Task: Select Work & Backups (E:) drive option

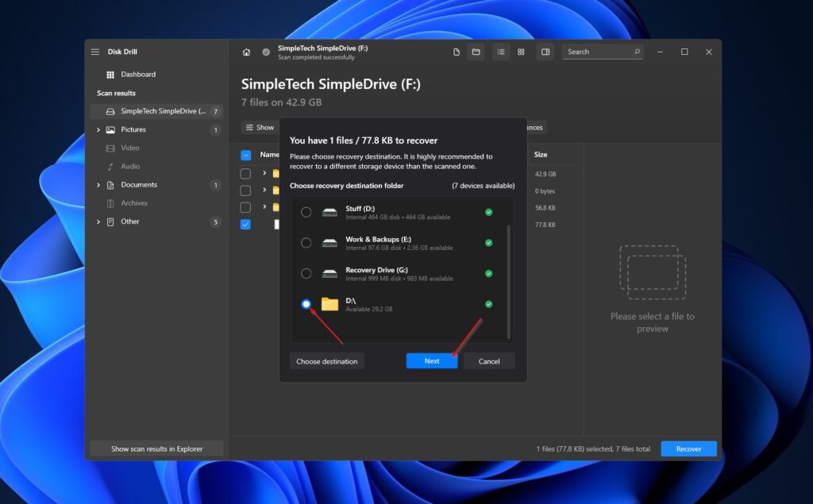Action: click(306, 242)
